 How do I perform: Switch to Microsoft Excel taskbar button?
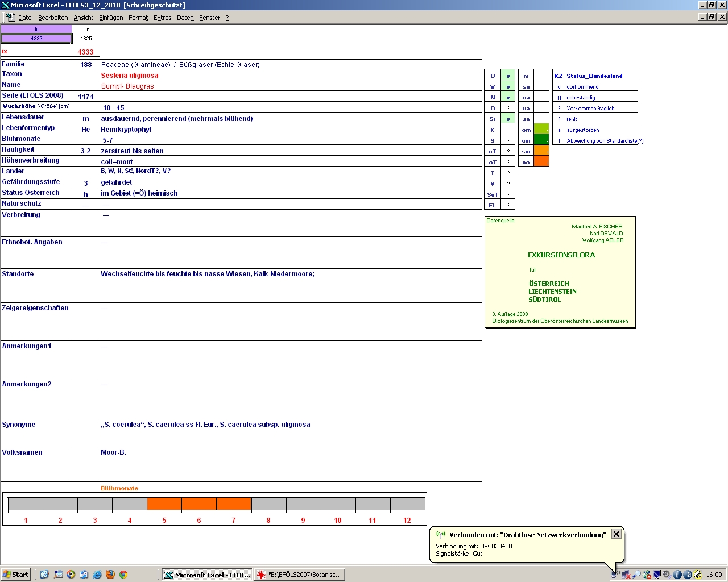pyautogui.click(x=207, y=575)
